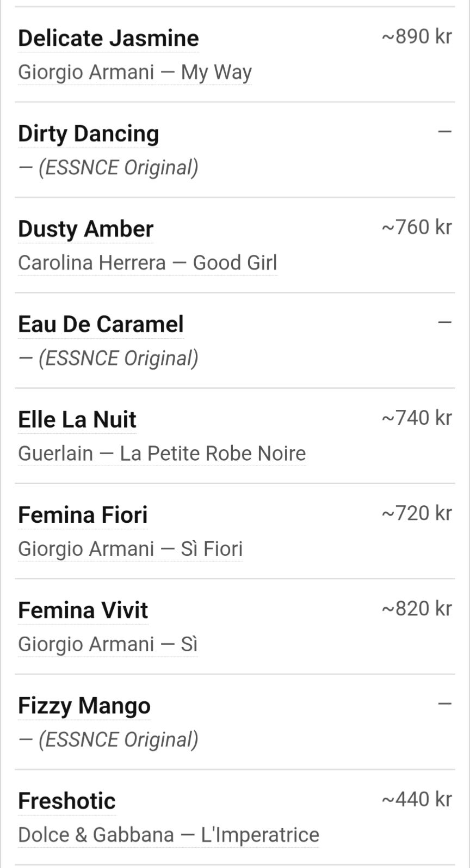470x868 pixels.
Task: Select the ~740 kr price
Action: tap(417, 418)
